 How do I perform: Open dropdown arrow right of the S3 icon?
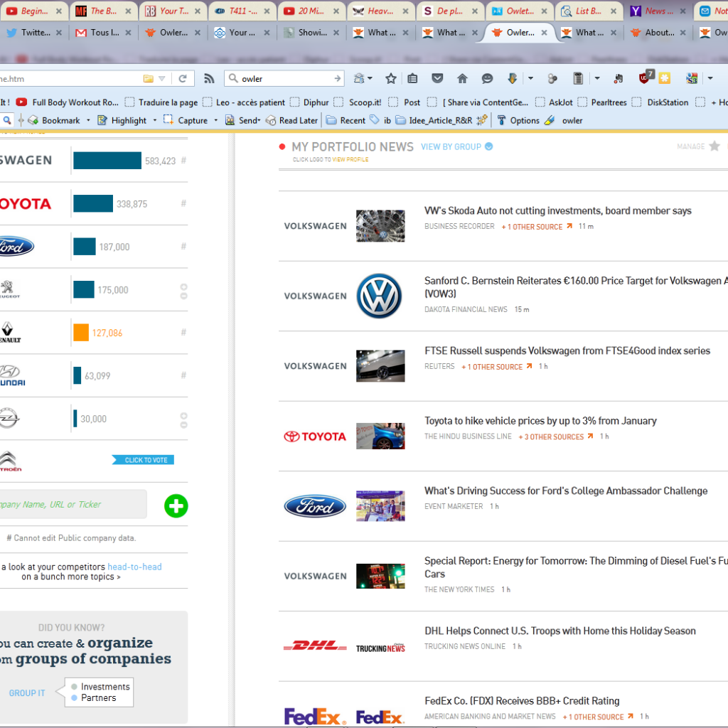(710, 78)
